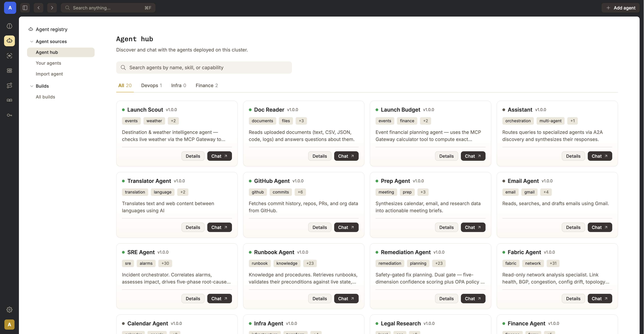Screen dimensions: 644x334
Task: Expand +30 tags on SRE Agent
Action: pyautogui.click(x=165, y=263)
